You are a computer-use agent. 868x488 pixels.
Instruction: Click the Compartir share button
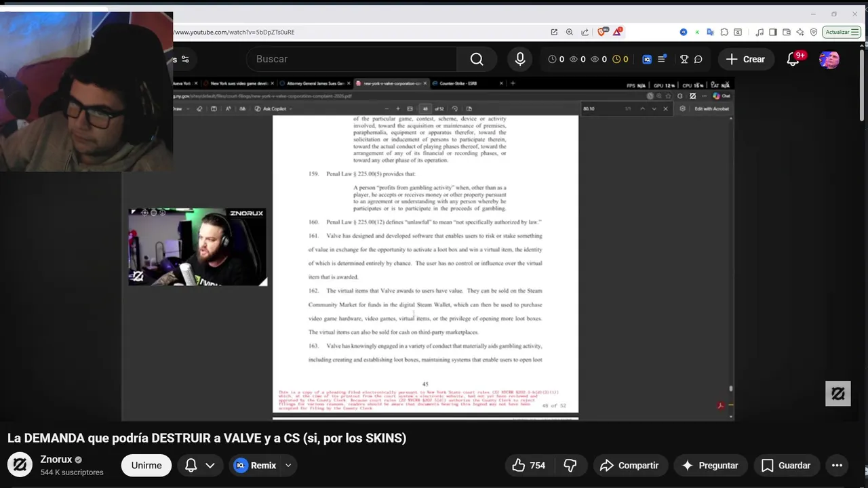click(630, 465)
